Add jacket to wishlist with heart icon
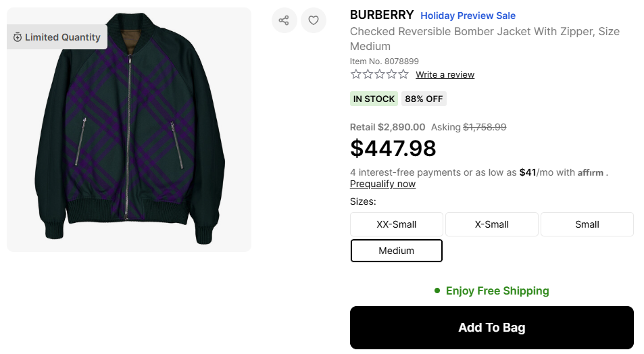644x354 pixels. (x=314, y=20)
